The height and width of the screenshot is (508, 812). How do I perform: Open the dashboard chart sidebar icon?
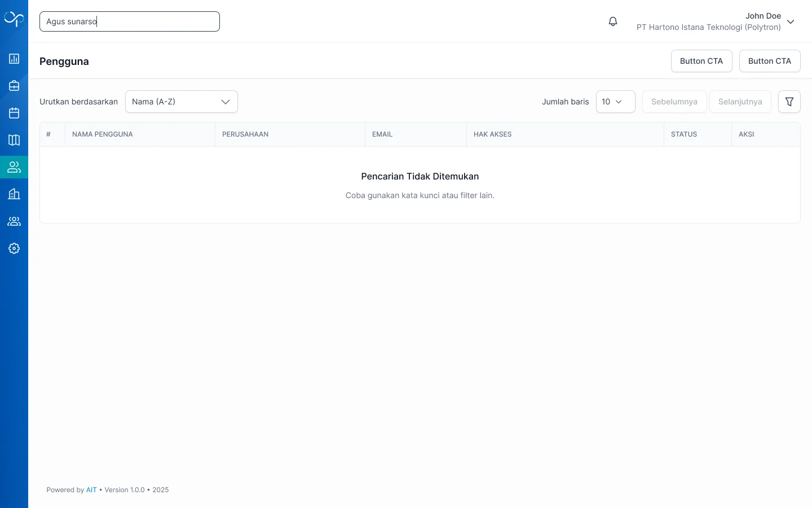click(14, 59)
